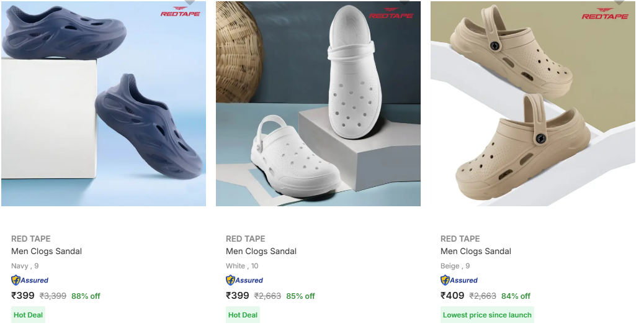The height and width of the screenshot is (328, 644).
Task: Click RED TAPE brand name above Navy listing
Action: (x=31, y=239)
